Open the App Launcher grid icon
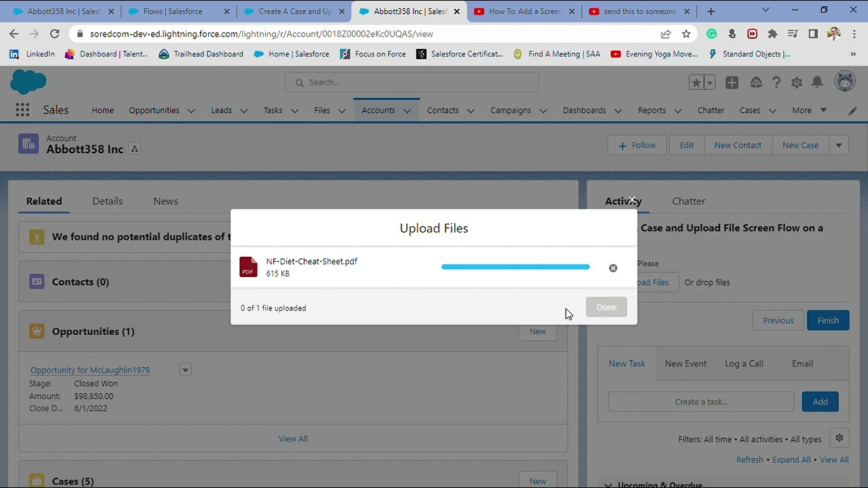This screenshot has height=488, width=868. (22, 110)
